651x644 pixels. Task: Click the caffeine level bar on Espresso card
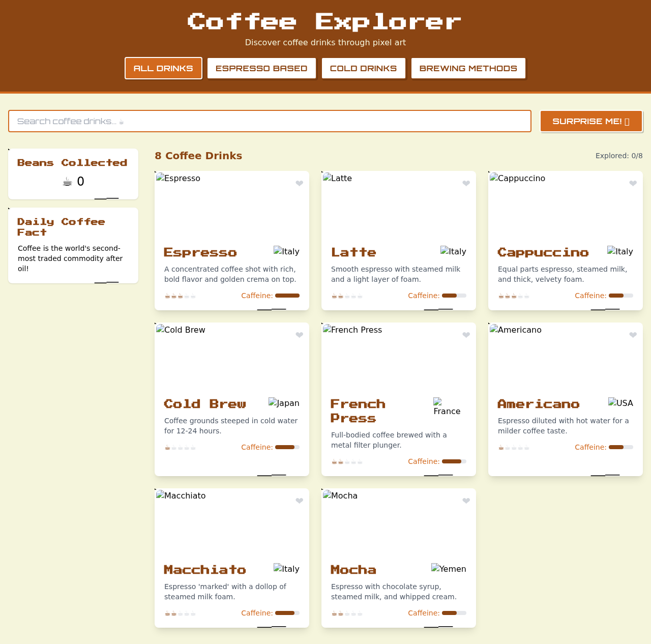[286, 295]
